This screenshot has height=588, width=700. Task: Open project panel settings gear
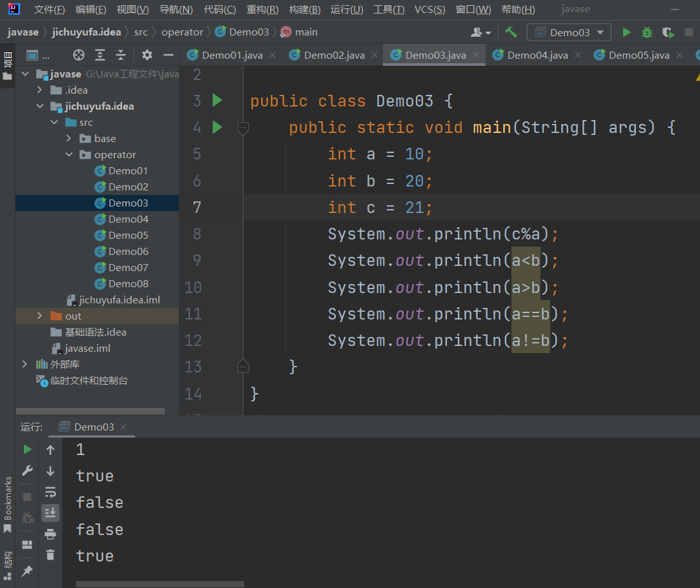click(x=147, y=55)
